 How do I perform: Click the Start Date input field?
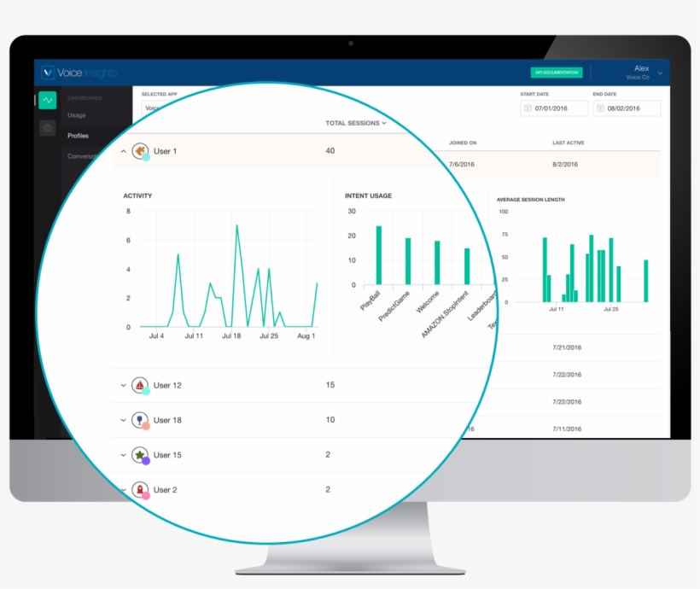tap(555, 108)
